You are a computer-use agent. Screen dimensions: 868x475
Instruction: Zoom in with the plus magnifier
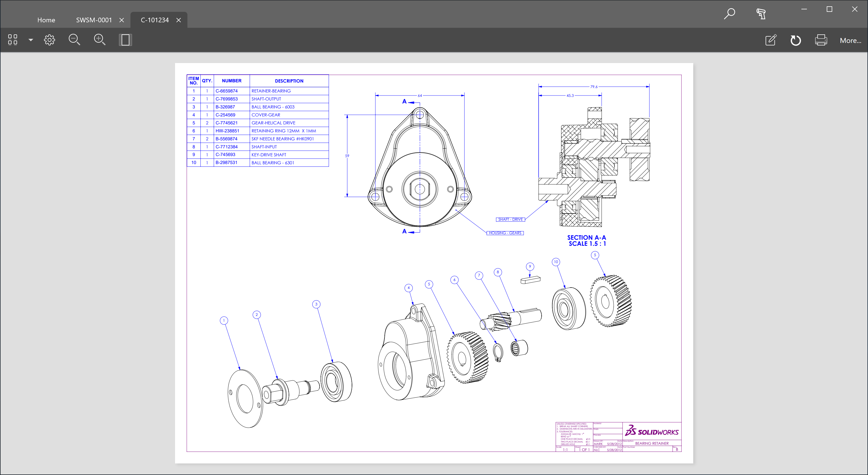click(100, 40)
